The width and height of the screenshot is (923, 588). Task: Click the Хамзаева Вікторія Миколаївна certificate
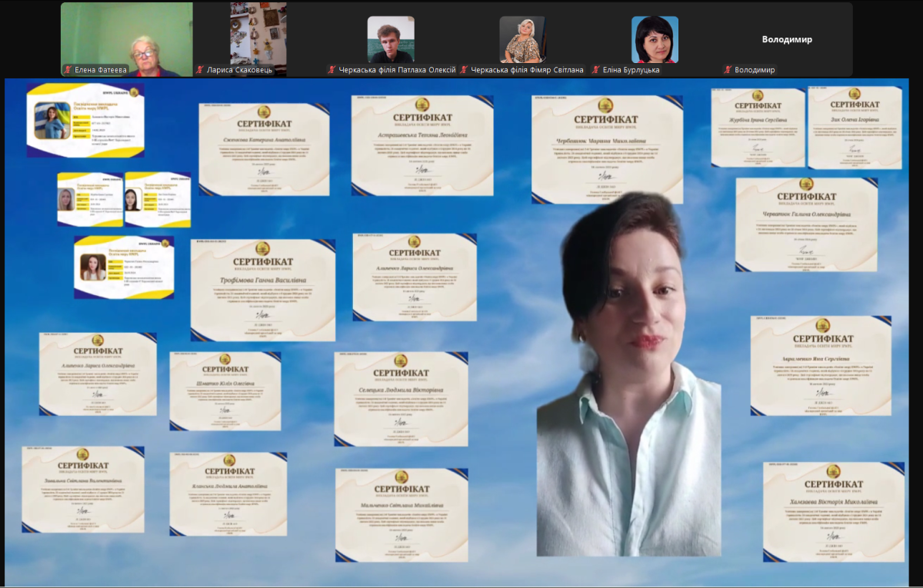click(x=833, y=512)
